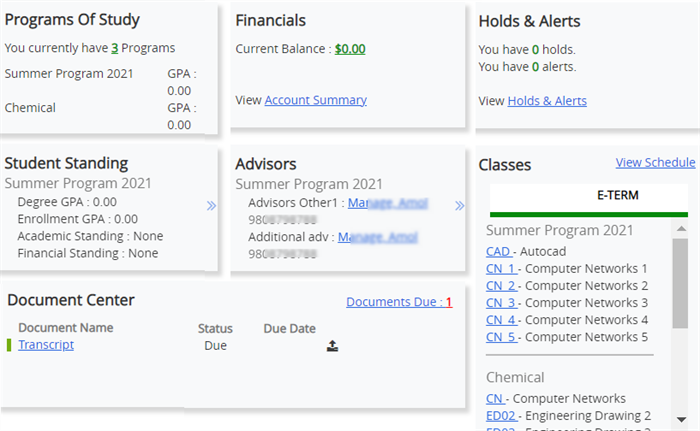Click the $0.00 current balance
This screenshot has height=431, width=700.
[350, 48]
